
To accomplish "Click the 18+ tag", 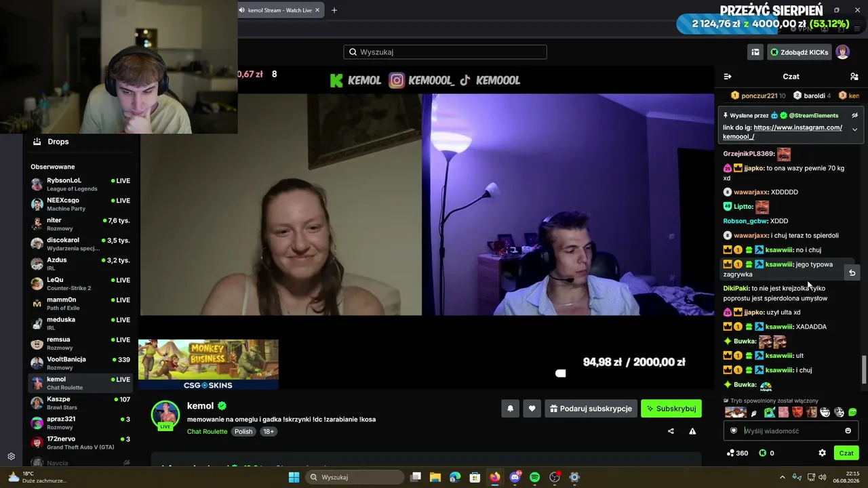I will [269, 432].
